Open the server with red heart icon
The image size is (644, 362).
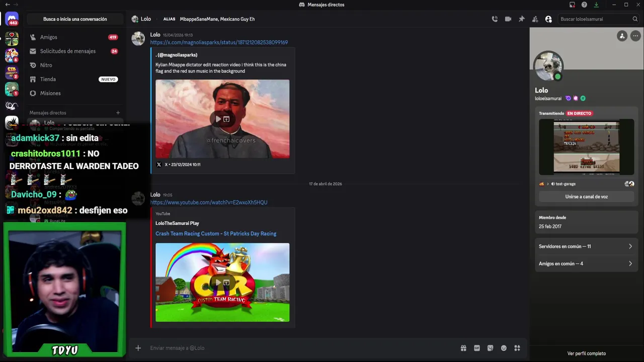(x=12, y=38)
